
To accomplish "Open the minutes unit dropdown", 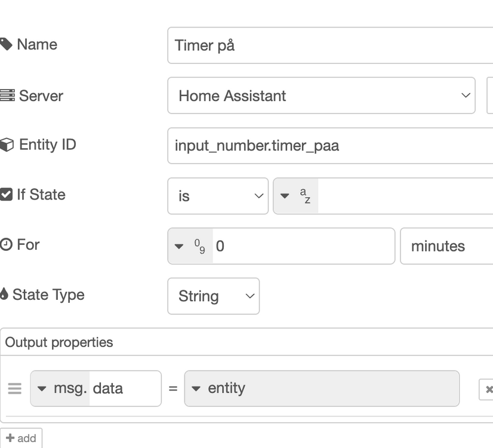I will (446, 246).
